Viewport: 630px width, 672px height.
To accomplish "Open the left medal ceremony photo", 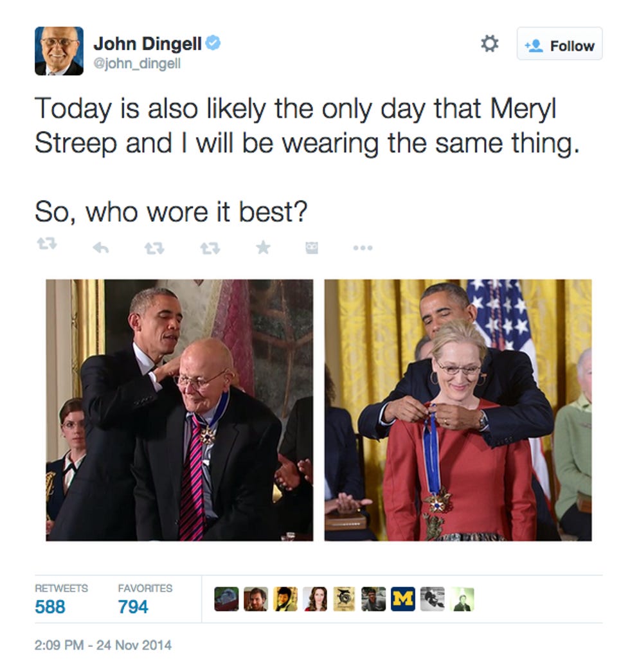I will pyautogui.click(x=179, y=410).
